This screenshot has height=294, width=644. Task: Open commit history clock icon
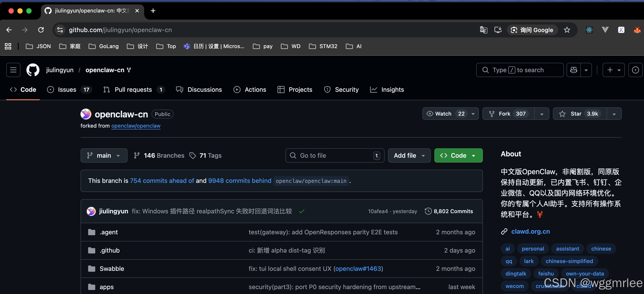coord(428,211)
